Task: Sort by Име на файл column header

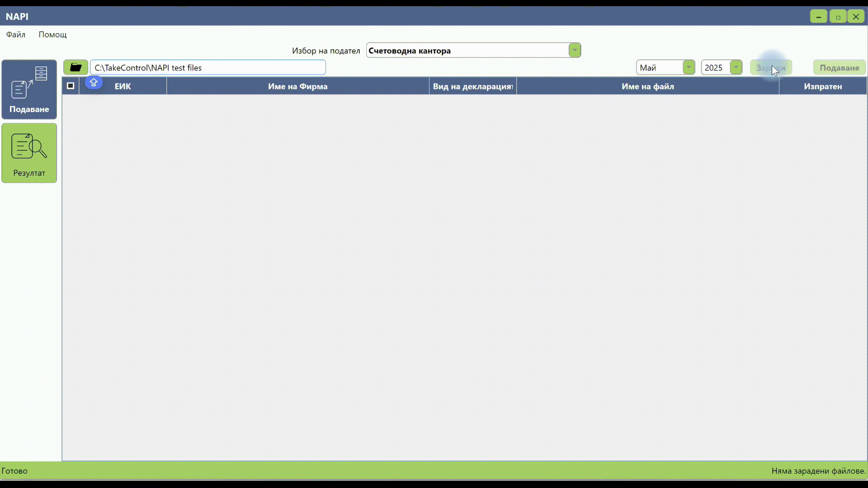Action: 648,86
